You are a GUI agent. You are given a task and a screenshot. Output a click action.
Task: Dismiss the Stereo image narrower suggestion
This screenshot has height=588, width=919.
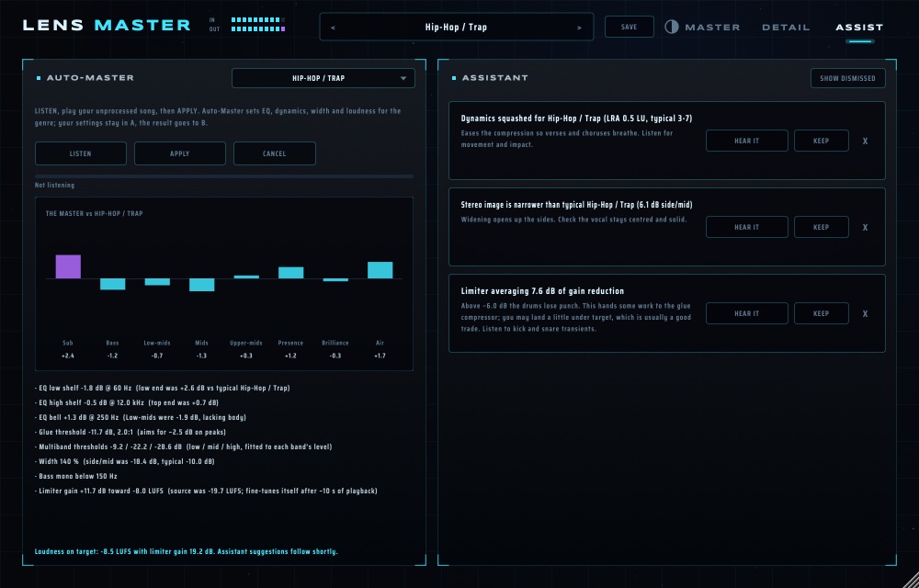(x=865, y=227)
